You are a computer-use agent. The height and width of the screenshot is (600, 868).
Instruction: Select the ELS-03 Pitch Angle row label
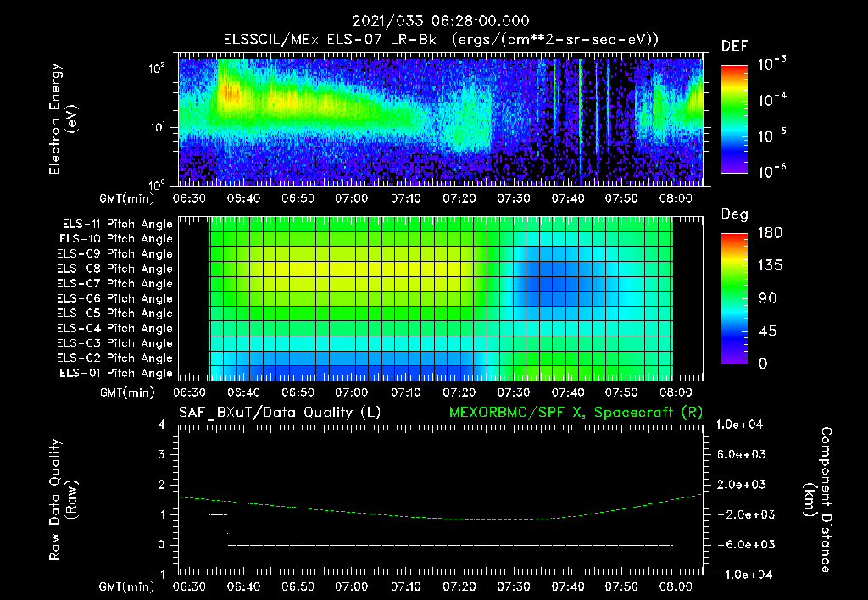click(115, 343)
